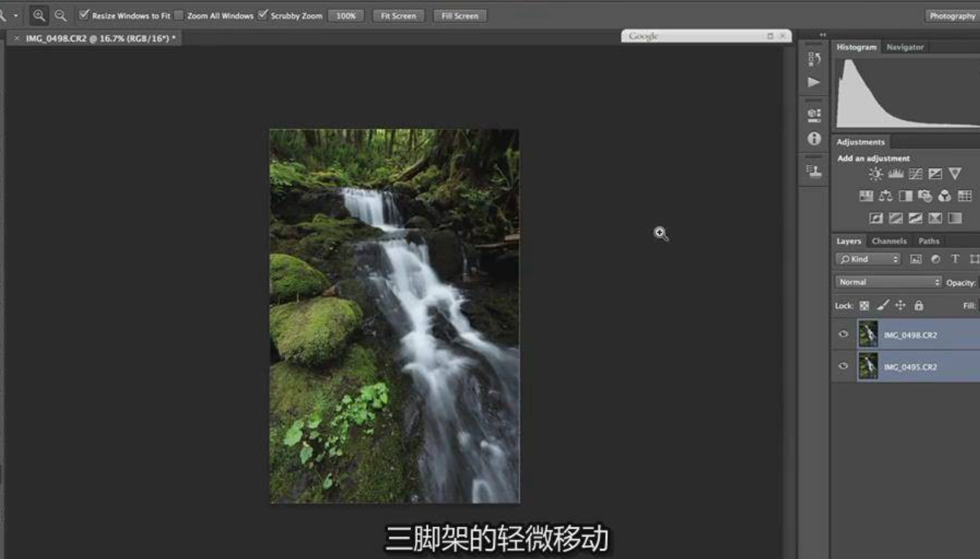This screenshot has width=980, height=559.
Task: Add a Vibrance adjustment
Action: click(954, 174)
